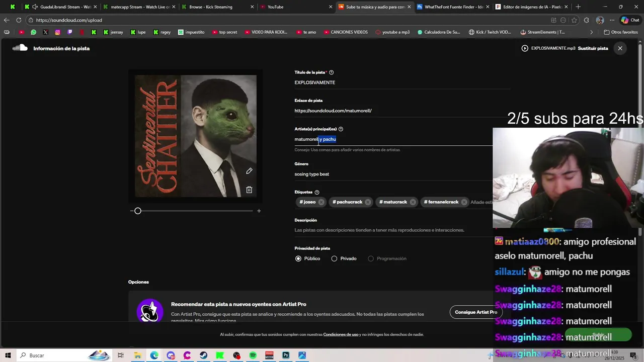Select the Programación privacy option
Viewport: 644px width, 362px height.
click(x=371, y=258)
